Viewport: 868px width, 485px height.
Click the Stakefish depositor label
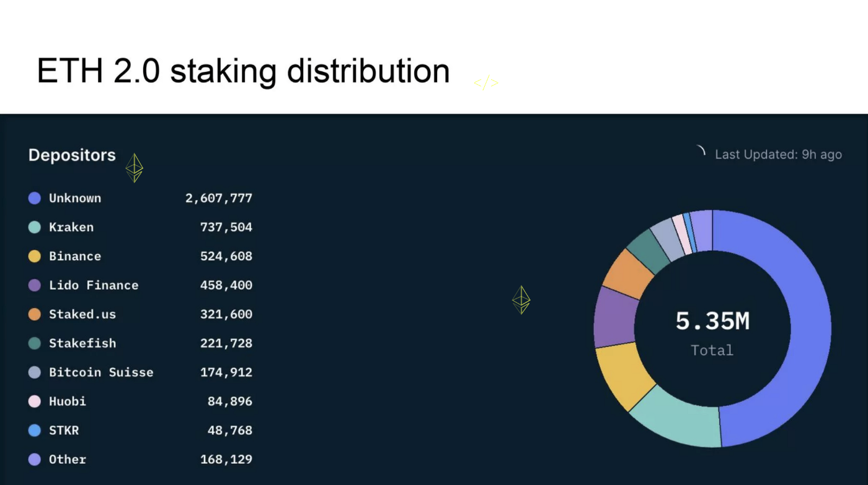[x=82, y=343]
